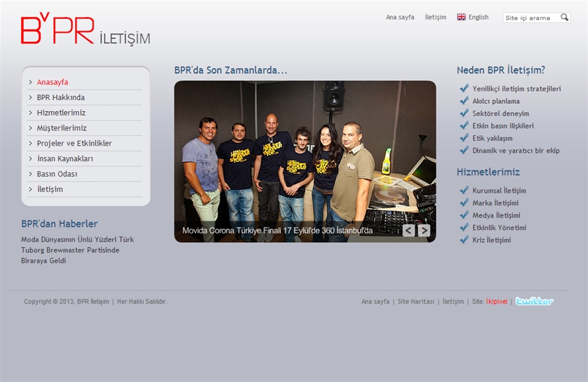Open İletişim in the top navigation
The image size is (588, 382).
(435, 17)
